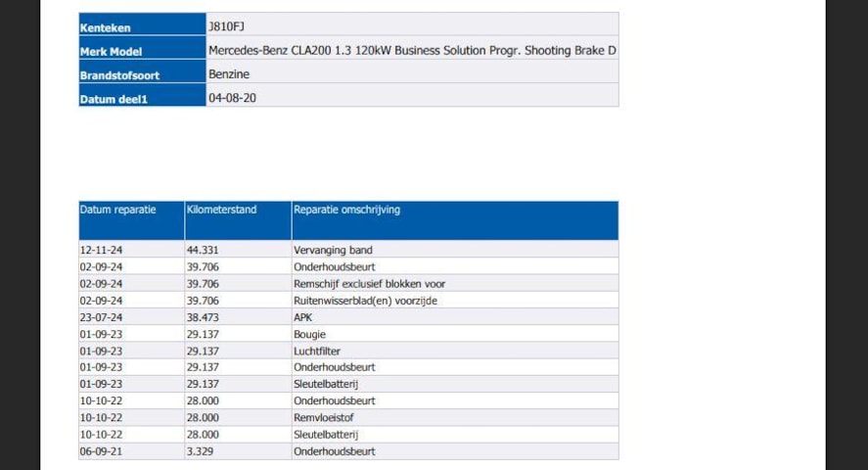Viewport: 868px width, 470px height.
Task: Click the Kilometerstand column header
Action: click(x=221, y=210)
